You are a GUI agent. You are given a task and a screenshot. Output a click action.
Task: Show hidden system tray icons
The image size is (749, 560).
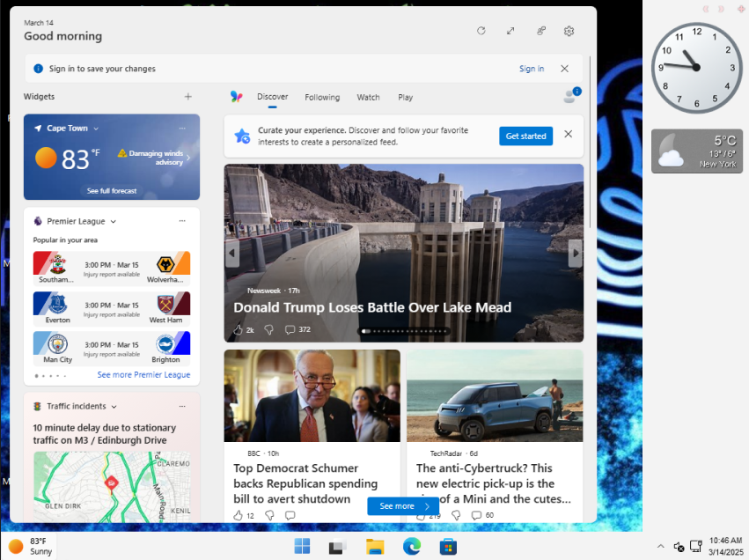661,546
